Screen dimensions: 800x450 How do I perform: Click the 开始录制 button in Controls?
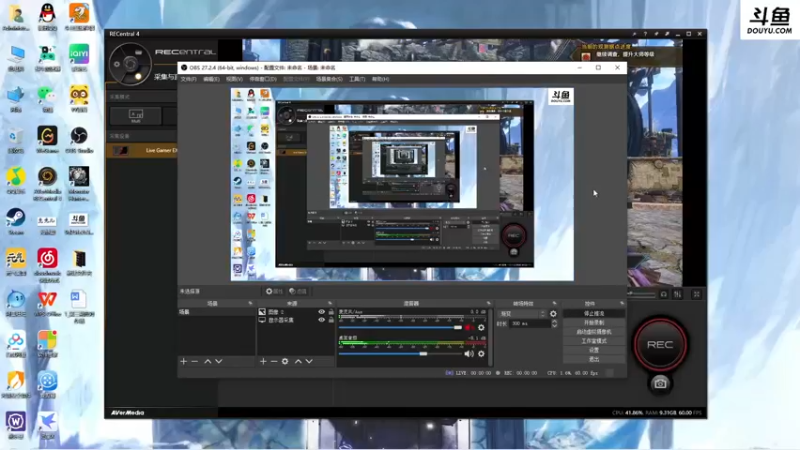pos(594,322)
